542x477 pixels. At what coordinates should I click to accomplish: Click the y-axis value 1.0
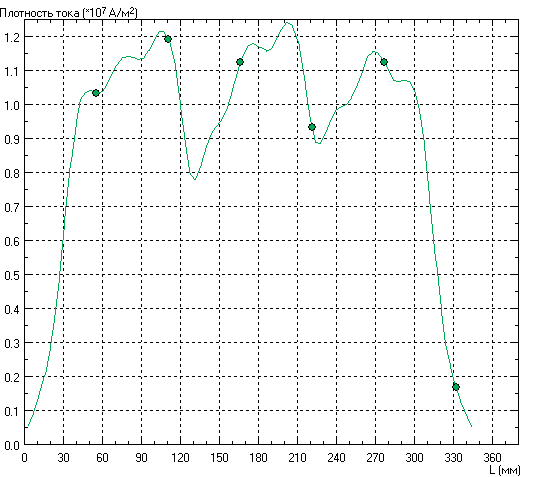tap(12, 105)
